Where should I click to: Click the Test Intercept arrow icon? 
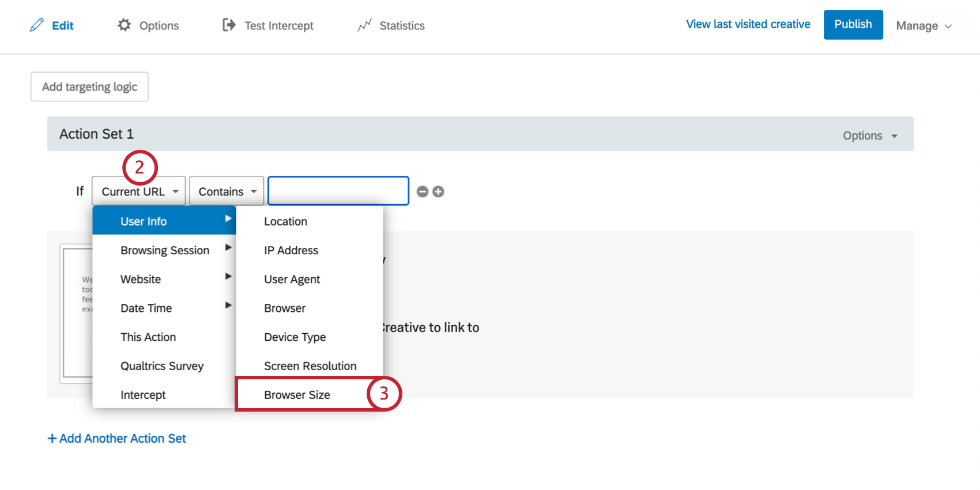229,25
